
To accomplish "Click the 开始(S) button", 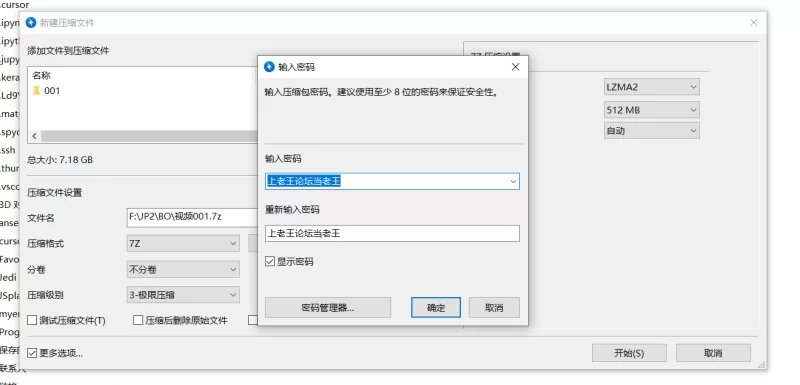I will point(629,353).
